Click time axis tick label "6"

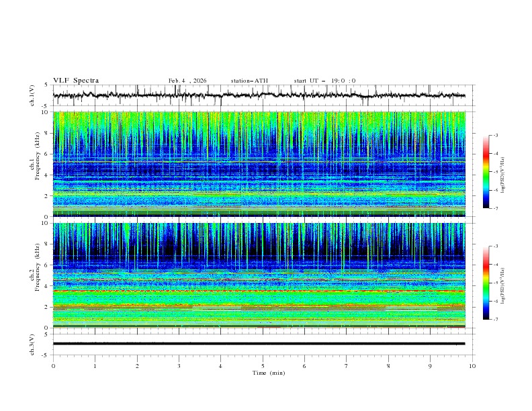(x=304, y=366)
